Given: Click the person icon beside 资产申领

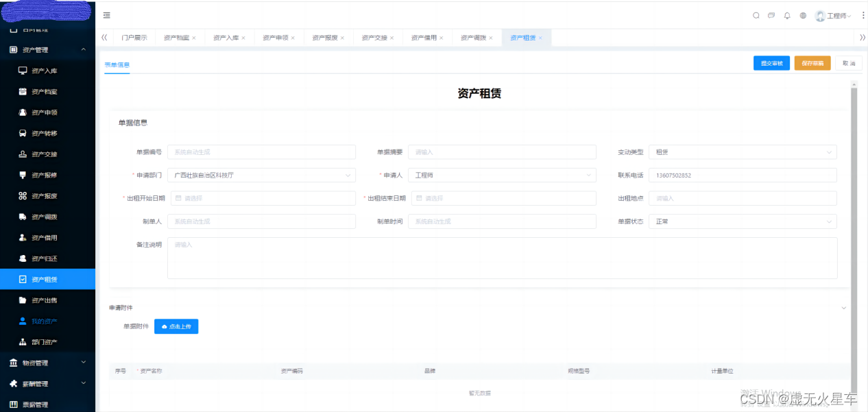Looking at the screenshot, I should (23, 112).
